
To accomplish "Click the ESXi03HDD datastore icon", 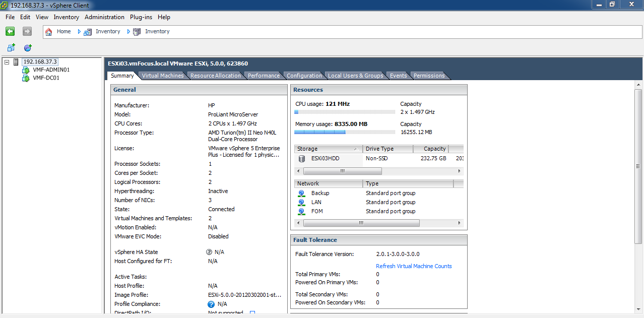I will click(302, 158).
